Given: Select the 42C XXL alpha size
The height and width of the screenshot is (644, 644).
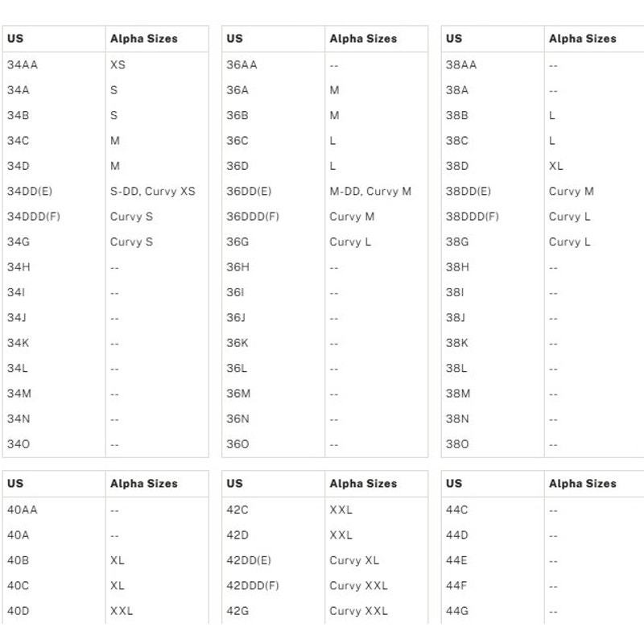Looking at the screenshot, I should tap(341, 510).
